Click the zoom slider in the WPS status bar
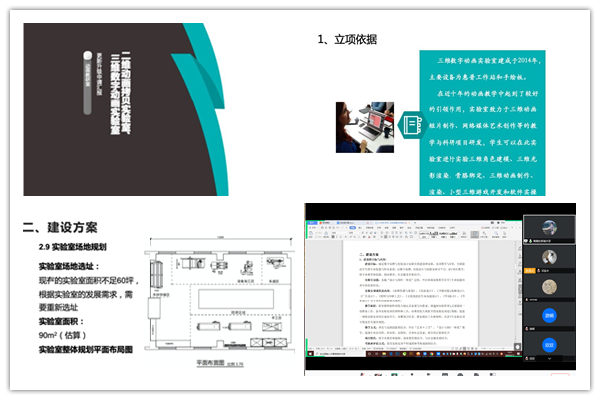The image size is (600, 400). [497, 348]
